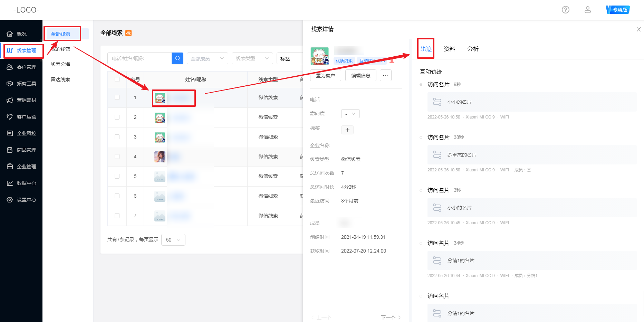Toggle the select-all checkbox in table header

tap(117, 79)
